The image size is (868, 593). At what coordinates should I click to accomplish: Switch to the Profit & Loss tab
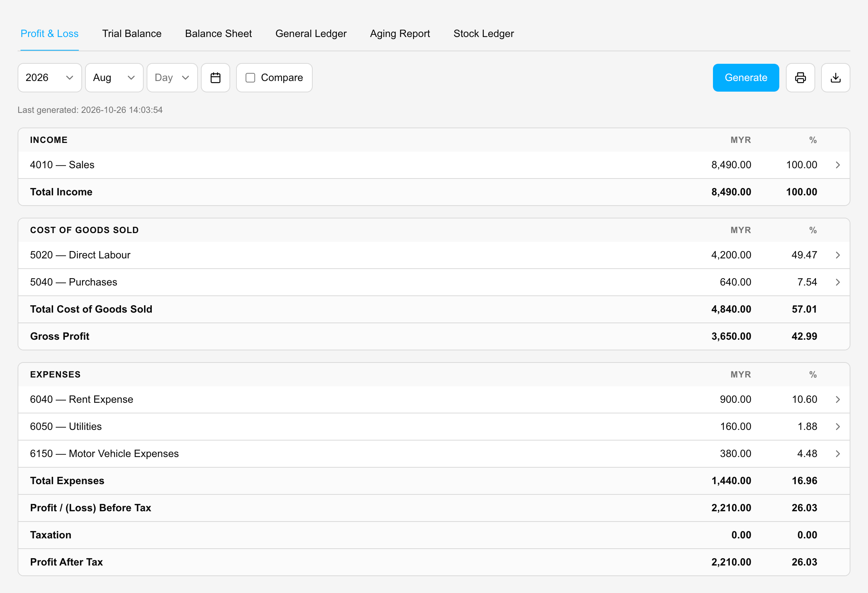pos(50,34)
